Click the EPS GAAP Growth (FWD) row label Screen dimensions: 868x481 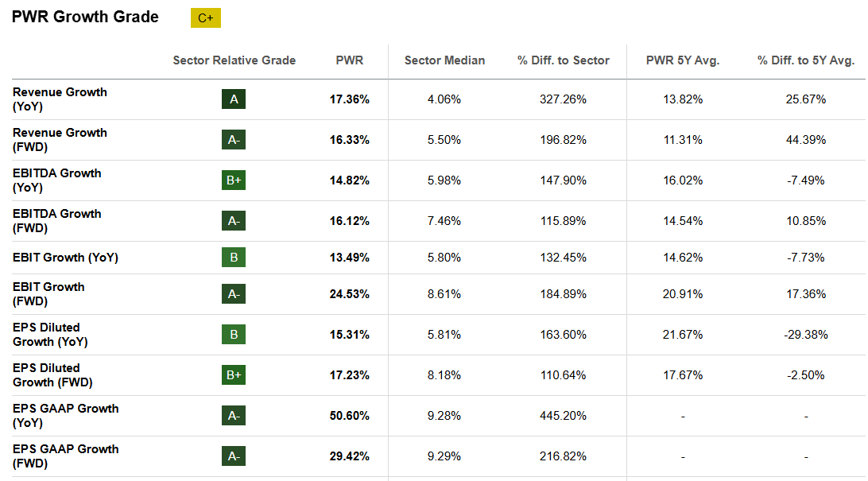[x=65, y=456]
